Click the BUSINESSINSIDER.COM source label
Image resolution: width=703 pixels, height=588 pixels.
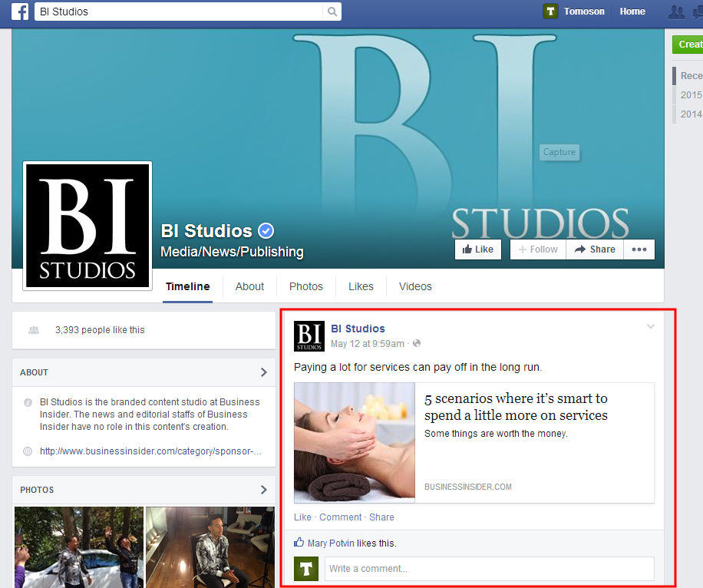pos(468,487)
